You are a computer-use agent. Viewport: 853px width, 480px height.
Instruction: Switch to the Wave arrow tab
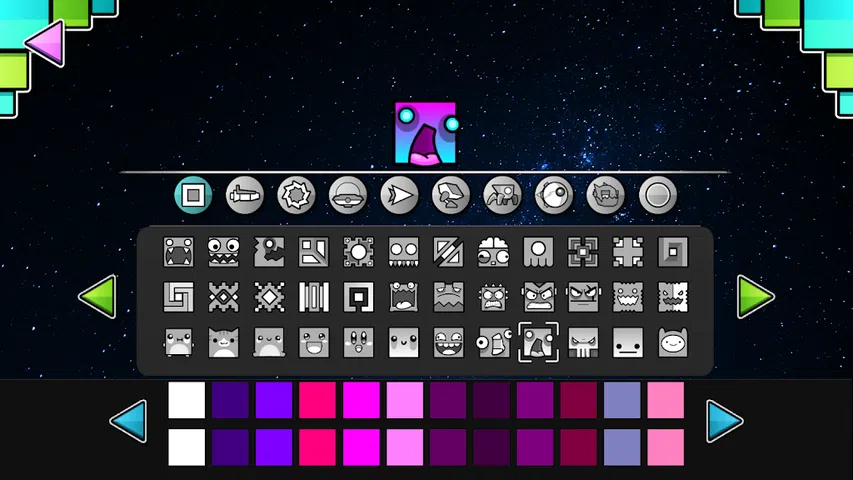399,195
